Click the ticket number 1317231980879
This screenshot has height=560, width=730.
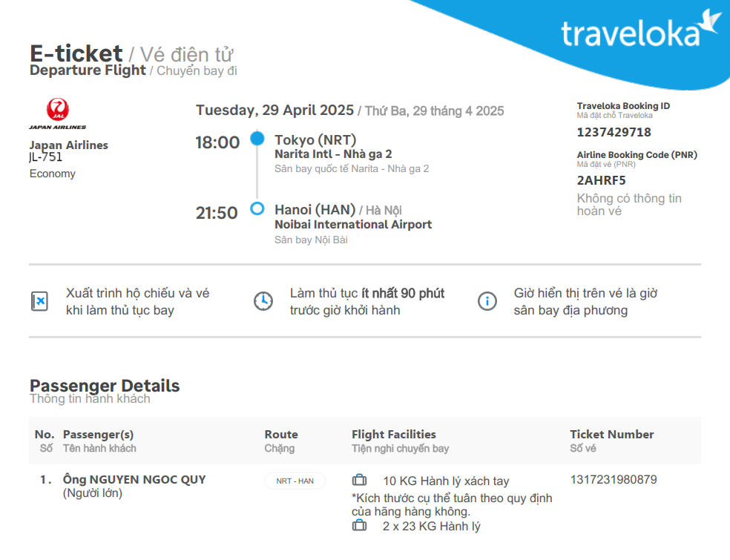point(613,479)
